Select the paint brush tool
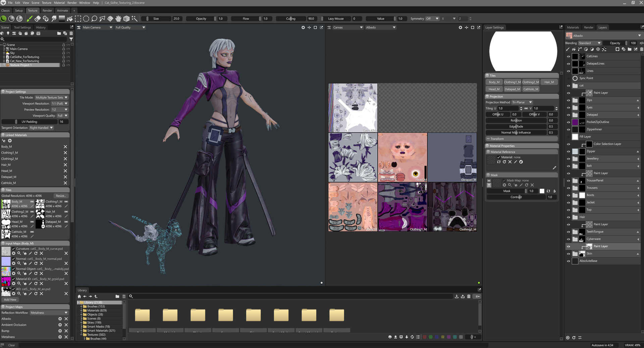 (30, 19)
